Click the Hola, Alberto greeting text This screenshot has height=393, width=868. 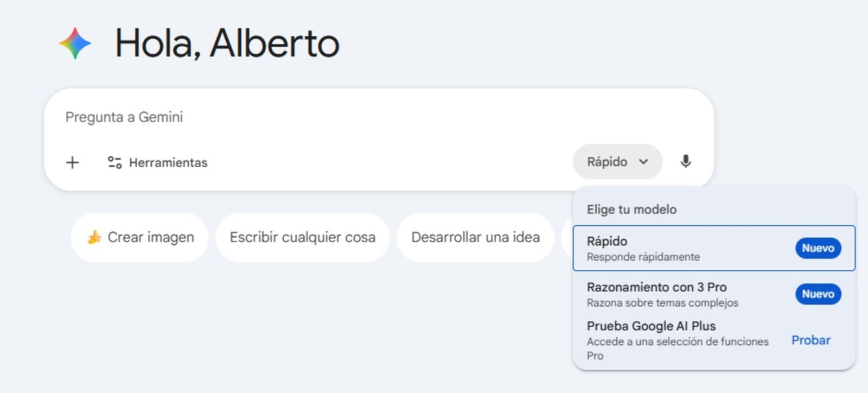point(228,43)
